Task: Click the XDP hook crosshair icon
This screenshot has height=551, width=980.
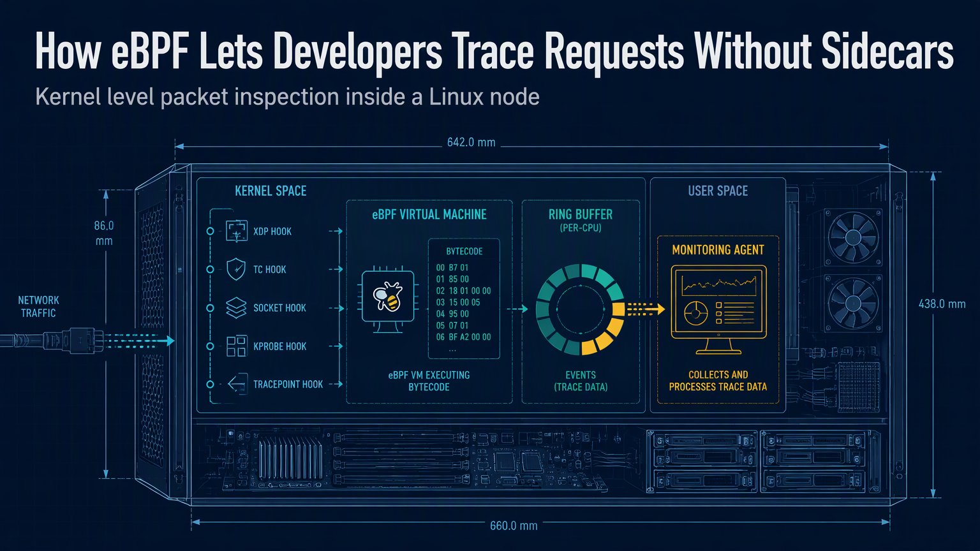Action: [x=237, y=231]
